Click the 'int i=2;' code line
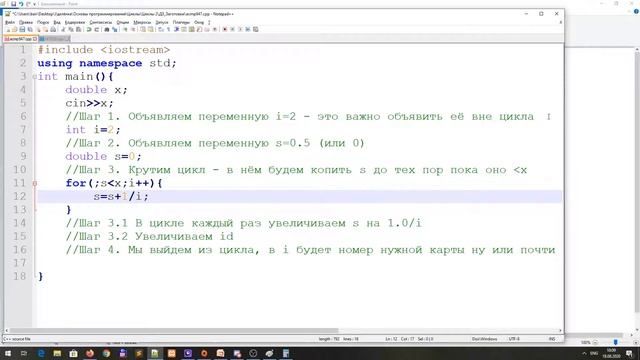 click(x=93, y=130)
